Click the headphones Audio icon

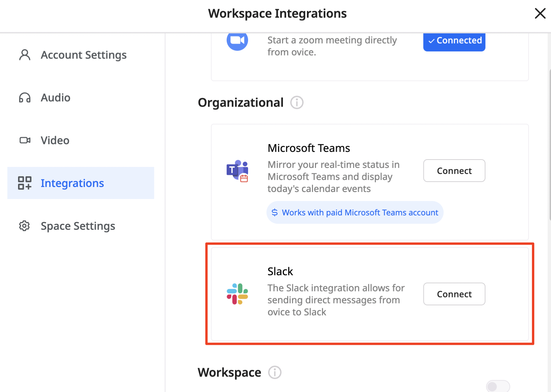tap(25, 98)
